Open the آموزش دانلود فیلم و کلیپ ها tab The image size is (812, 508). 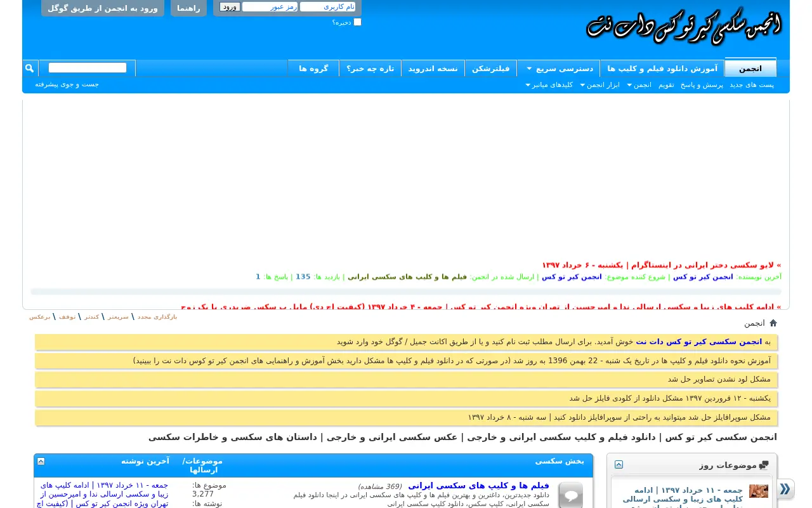click(662, 68)
